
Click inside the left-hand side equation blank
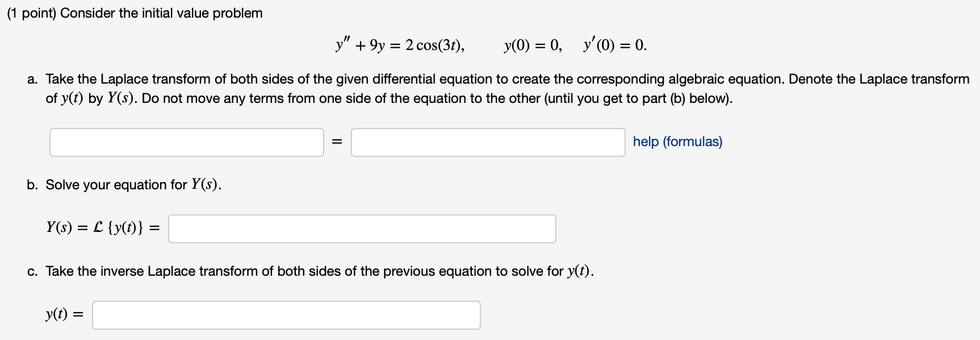click(x=186, y=142)
